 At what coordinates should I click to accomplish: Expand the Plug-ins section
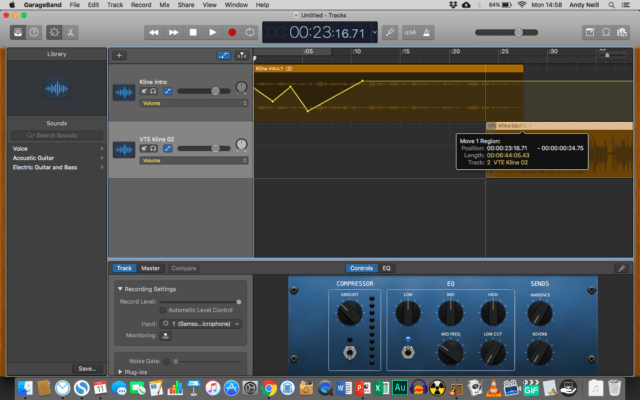pos(120,372)
